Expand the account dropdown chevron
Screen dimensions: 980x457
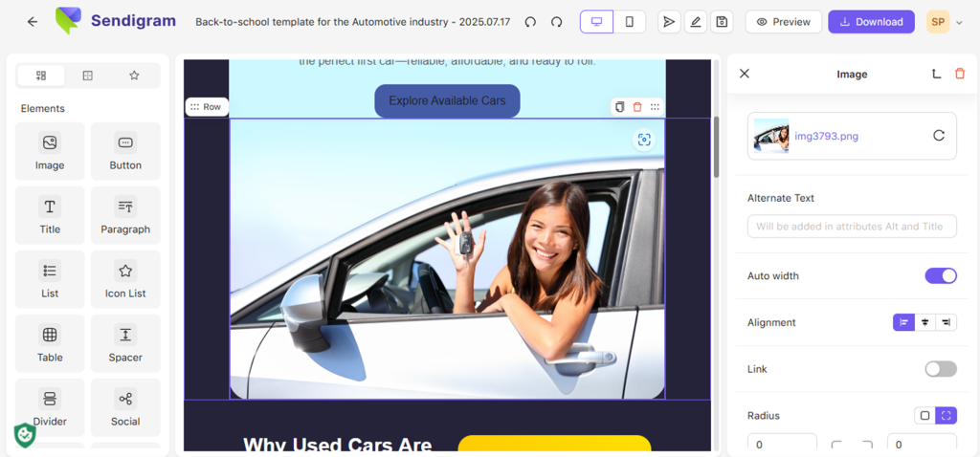click(959, 23)
